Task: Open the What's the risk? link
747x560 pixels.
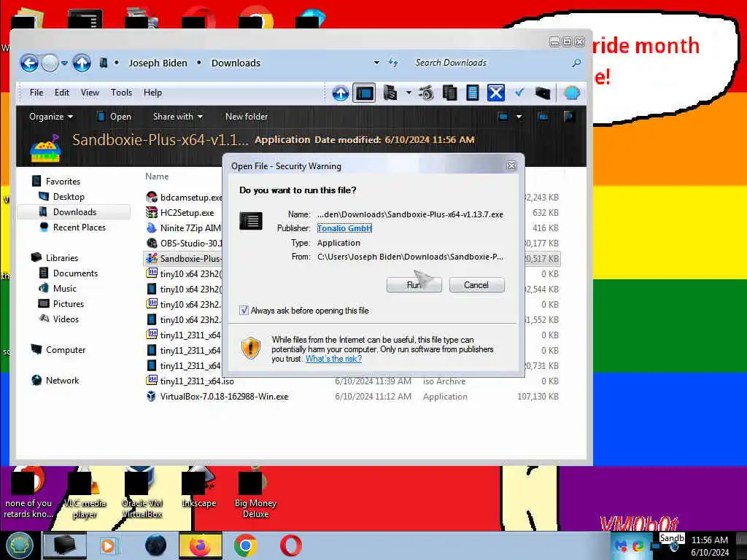Action: point(333,359)
